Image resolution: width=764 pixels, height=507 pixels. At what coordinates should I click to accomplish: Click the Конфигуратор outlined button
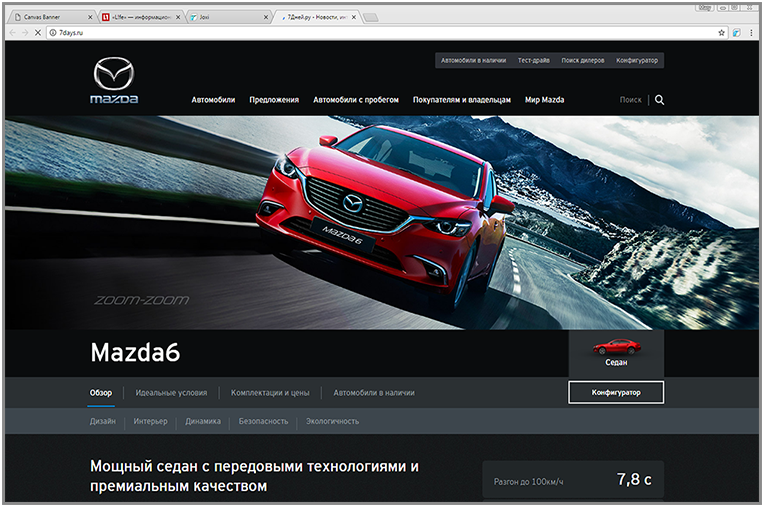click(x=616, y=393)
